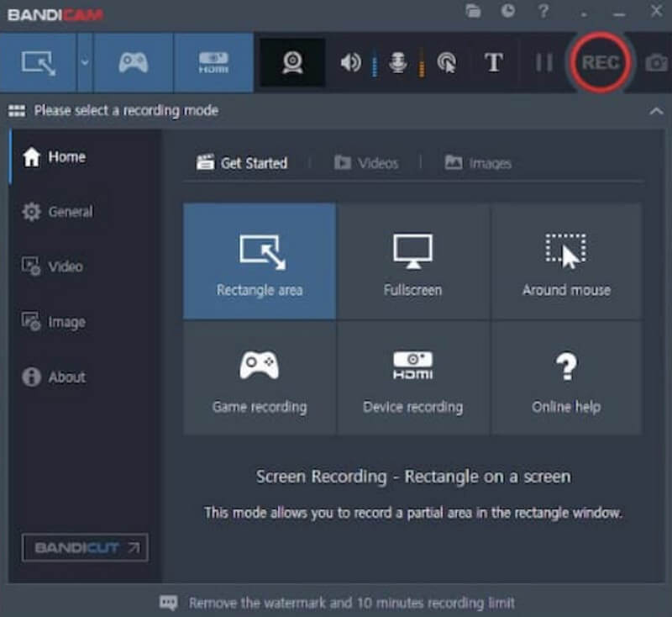Select the Rectangle recording mode icon

point(39,62)
